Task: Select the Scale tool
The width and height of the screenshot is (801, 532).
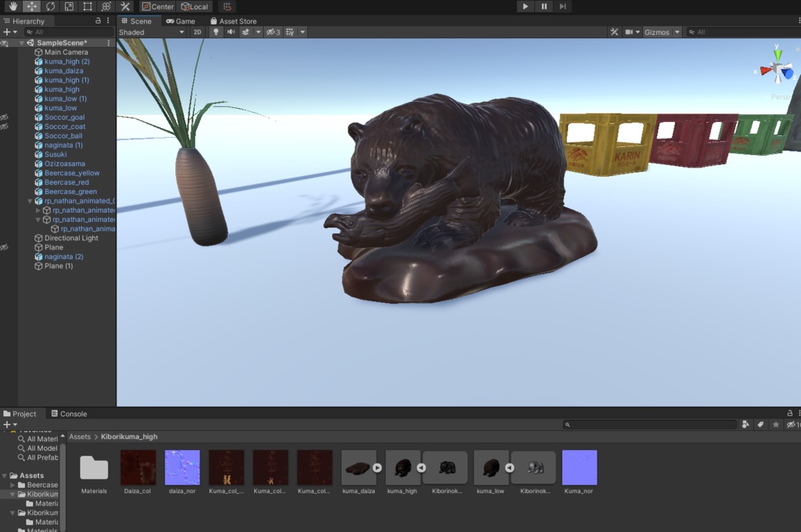Action: pos(67,7)
